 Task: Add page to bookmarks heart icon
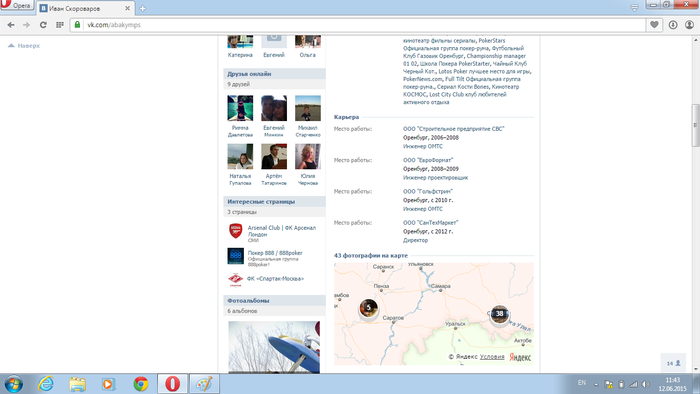(654, 25)
